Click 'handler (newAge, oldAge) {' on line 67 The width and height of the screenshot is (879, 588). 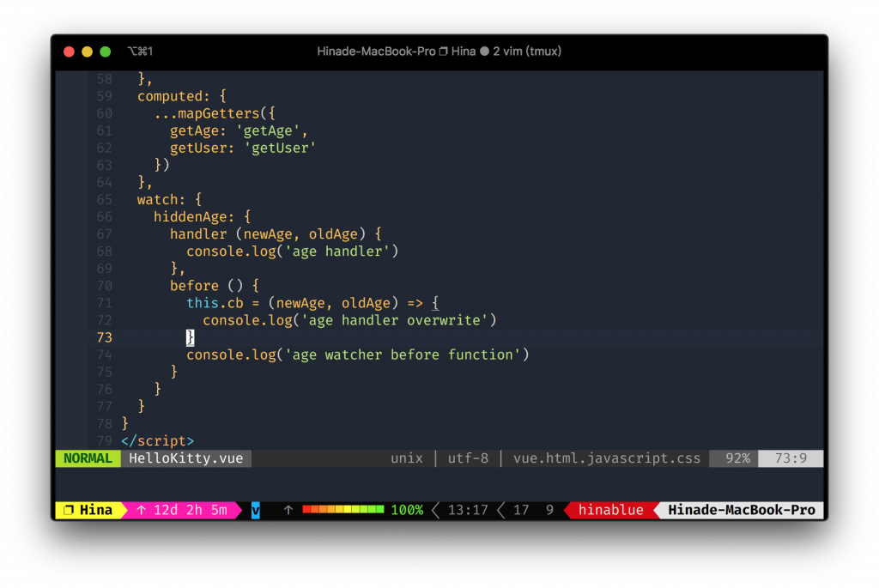(x=276, y=234)
